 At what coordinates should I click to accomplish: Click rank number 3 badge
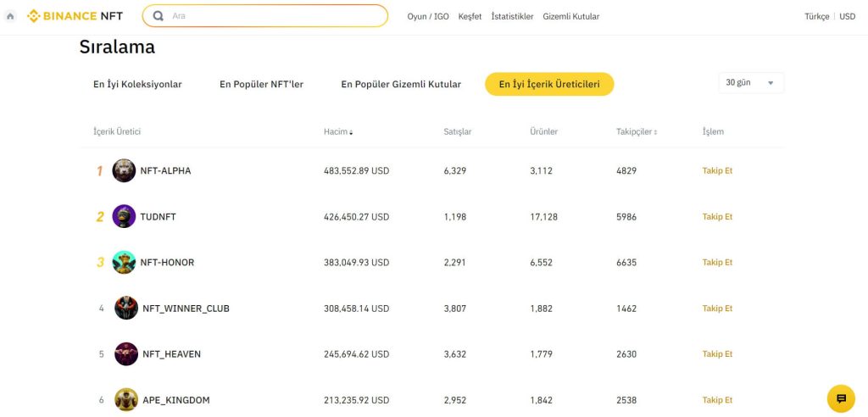[x=100, y=263]
